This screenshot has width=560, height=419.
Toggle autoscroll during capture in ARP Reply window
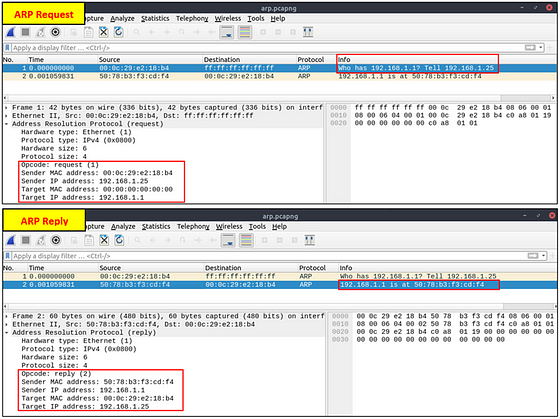click(x=228, y=240)
